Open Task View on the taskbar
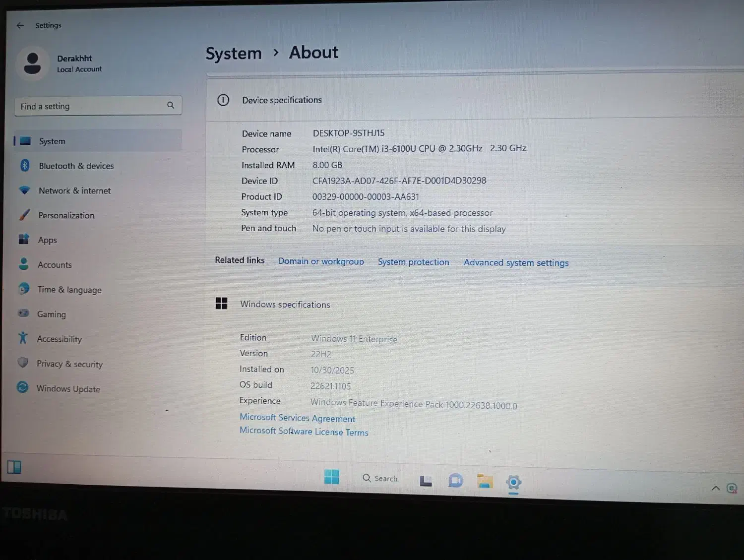 point(426,481)
